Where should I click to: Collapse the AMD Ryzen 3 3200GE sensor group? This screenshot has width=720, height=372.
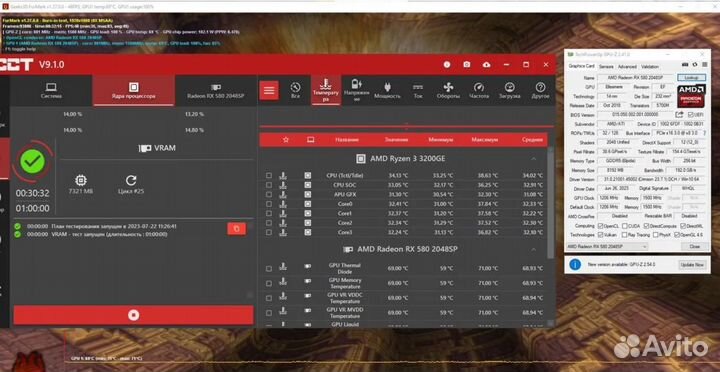[x=534, y=159]
